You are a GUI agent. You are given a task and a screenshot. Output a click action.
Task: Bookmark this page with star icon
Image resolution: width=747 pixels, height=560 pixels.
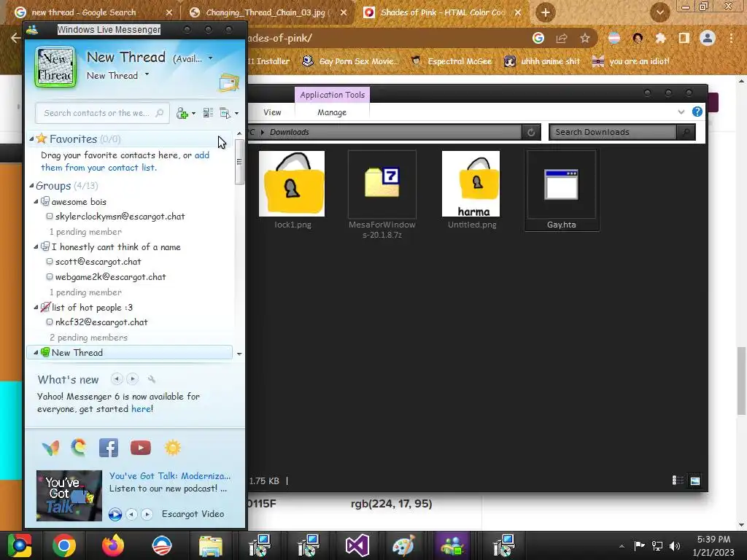click(x=585, y=38)
